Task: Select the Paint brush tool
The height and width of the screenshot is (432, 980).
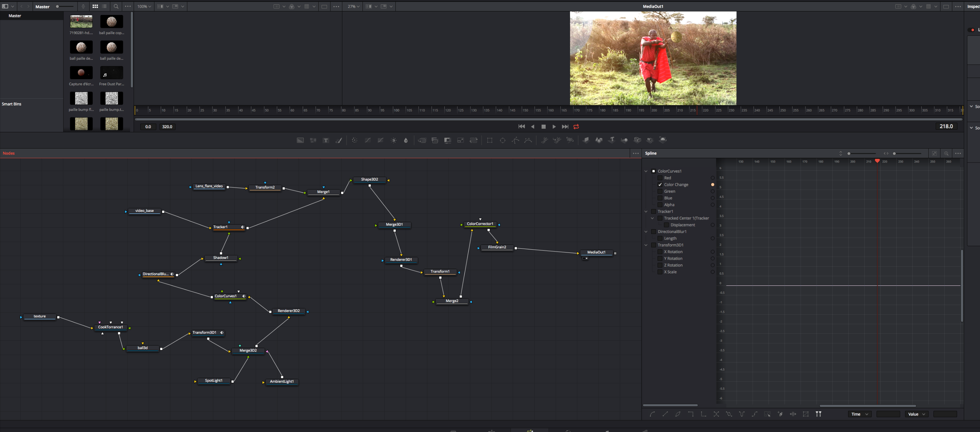Action: [338, 140]
